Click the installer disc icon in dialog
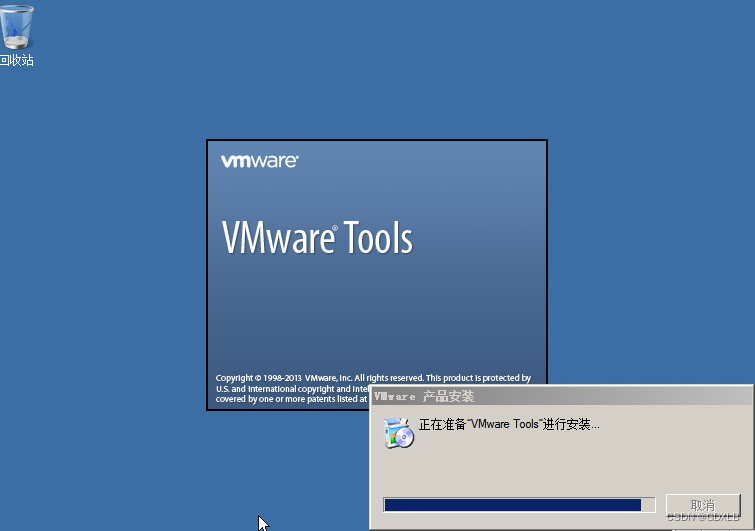Viewport: 755px width, 531px height. [398, 433]
